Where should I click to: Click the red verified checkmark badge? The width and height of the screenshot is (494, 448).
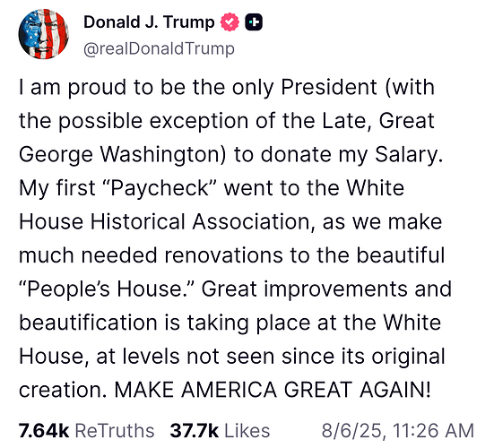pyautogui.click(x=230, y=22)
